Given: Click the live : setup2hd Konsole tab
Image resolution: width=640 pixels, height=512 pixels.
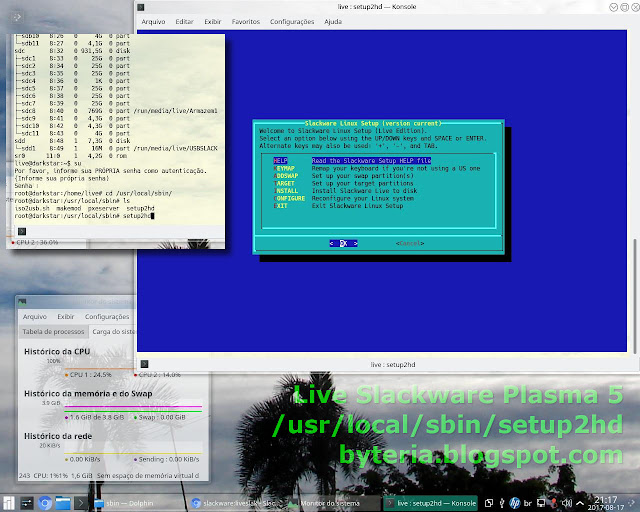Looking at the screenshot, I should tap(393, 364).
